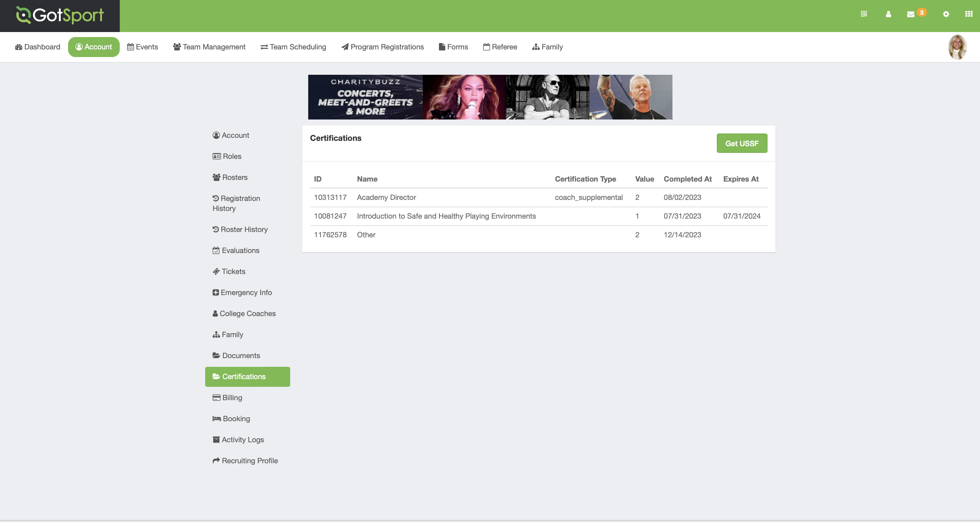
Task: Open the messages envelope icon
Action: (x=910, y=14)
